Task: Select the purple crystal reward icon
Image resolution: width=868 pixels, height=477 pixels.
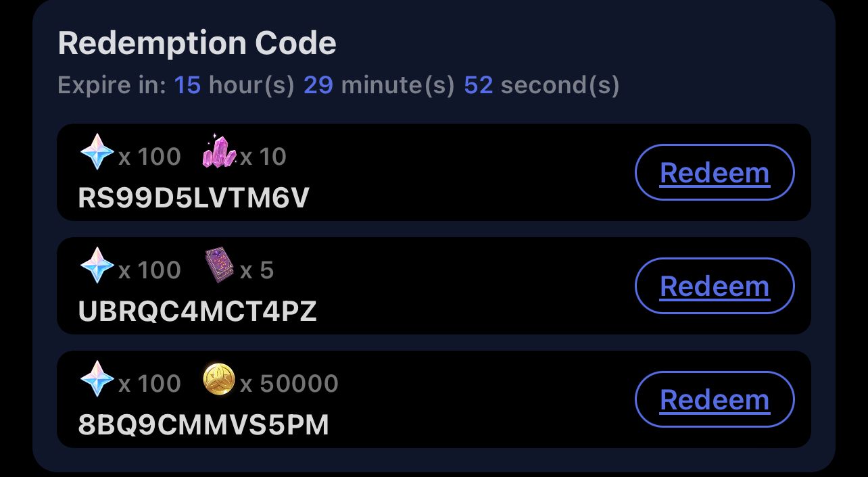Action: (218, 151)
